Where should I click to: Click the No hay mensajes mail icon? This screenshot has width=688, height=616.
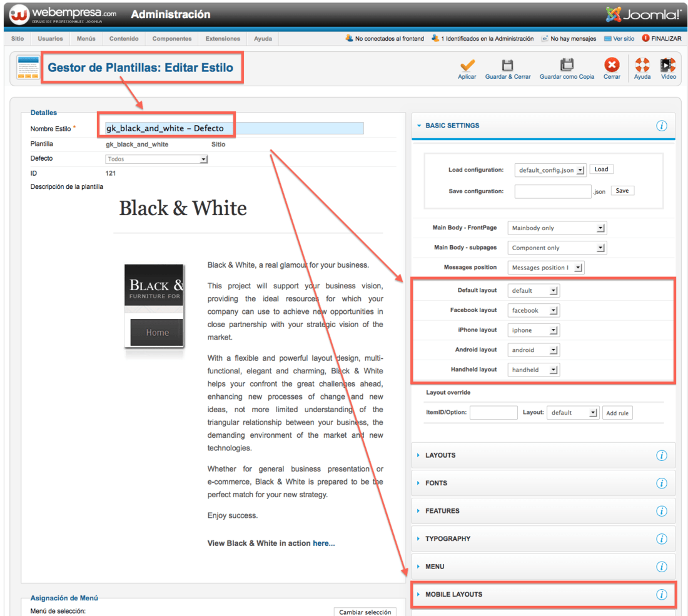[545, 39]
